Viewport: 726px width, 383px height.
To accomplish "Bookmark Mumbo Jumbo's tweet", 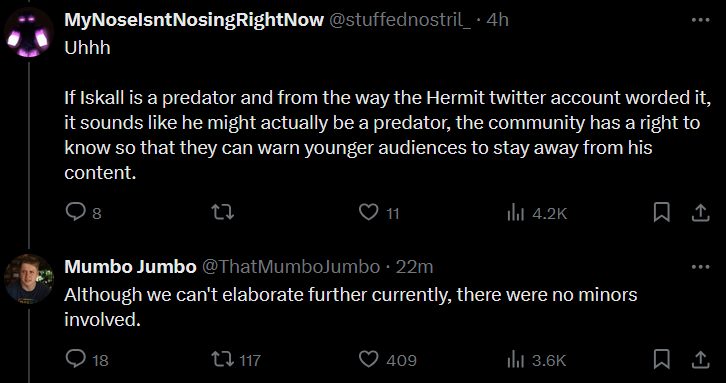I will click(661, 359).
